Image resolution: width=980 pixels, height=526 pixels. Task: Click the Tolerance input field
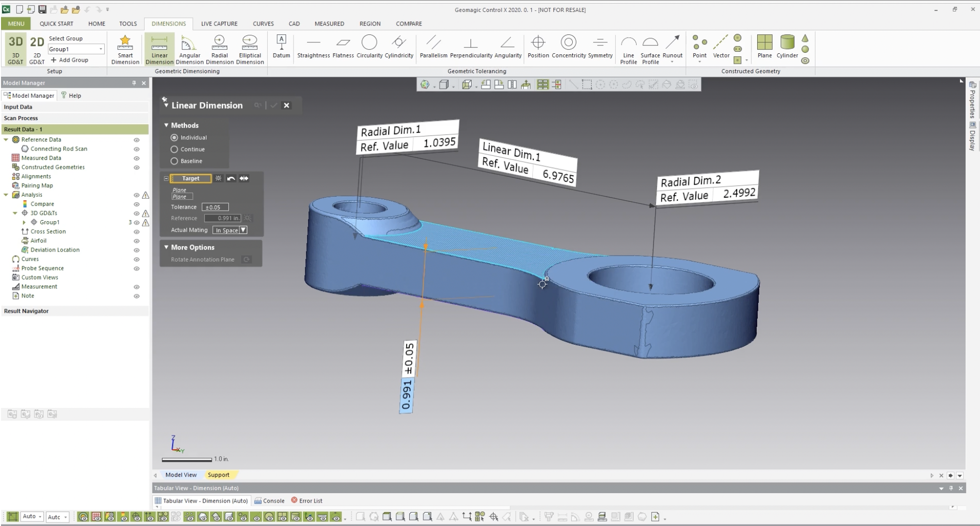point(215,207)
